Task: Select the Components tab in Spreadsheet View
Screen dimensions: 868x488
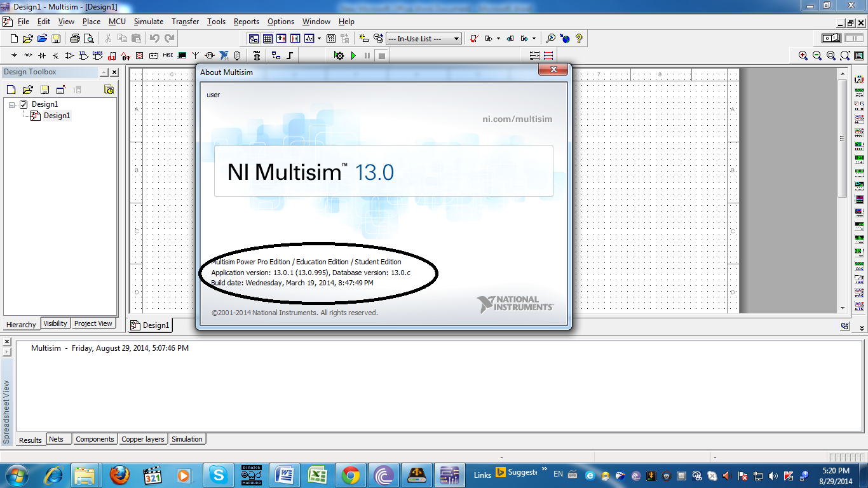Action: [x=95, y=439]
